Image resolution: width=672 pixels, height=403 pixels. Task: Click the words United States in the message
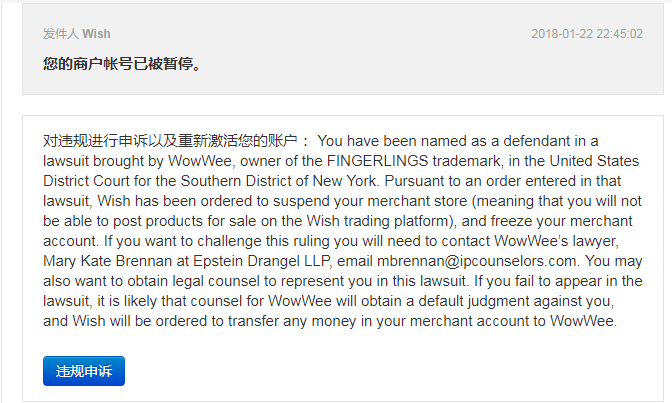(x=594, y=161)
